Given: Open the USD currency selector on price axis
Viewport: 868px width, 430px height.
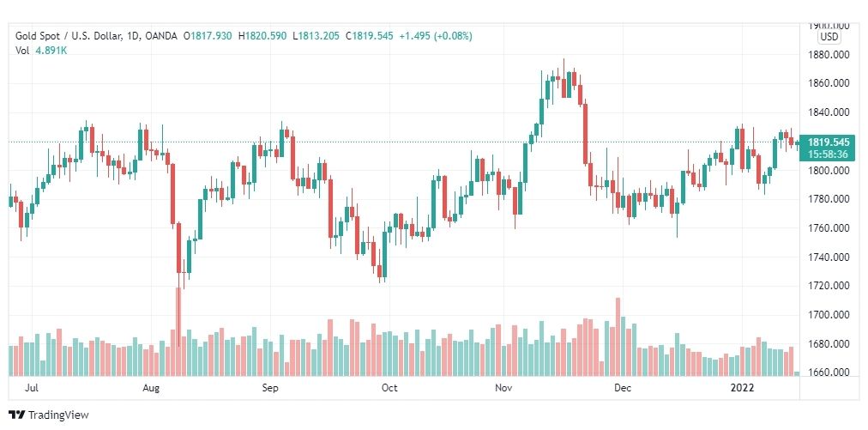Looking at the screenshot, I should tap(829, 37).
